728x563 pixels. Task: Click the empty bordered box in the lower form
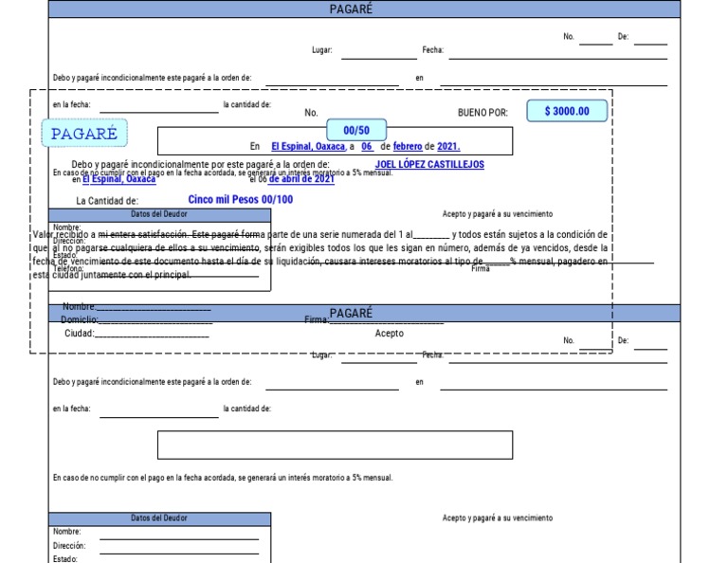[335, 445]
